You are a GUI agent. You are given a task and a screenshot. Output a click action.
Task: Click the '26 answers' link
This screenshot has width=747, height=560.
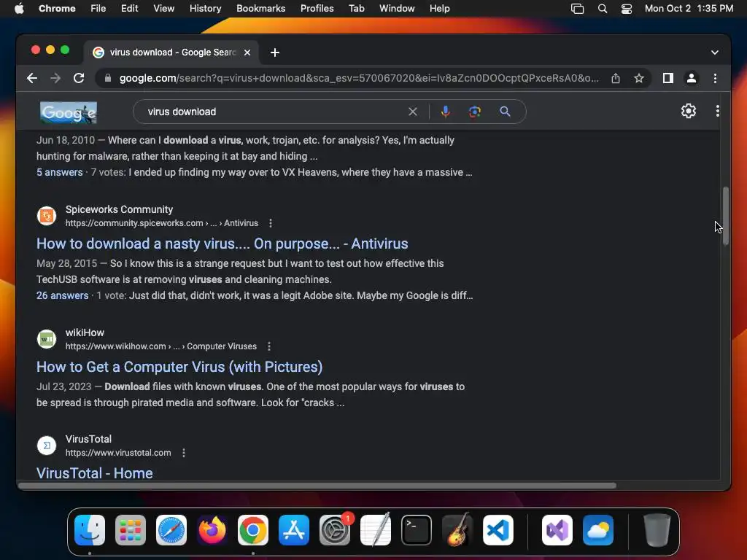(x=63, y=295)
